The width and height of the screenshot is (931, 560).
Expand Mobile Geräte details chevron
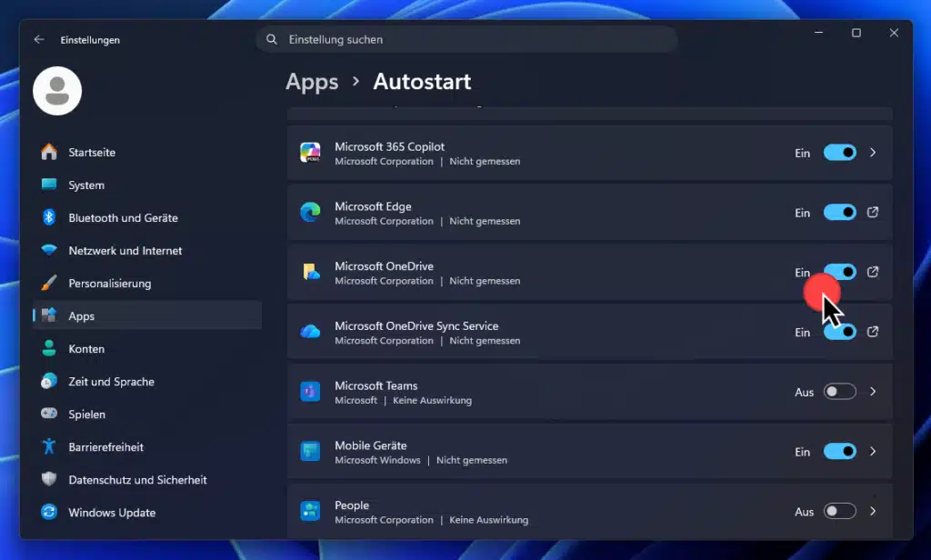click(x=872, y=451)
